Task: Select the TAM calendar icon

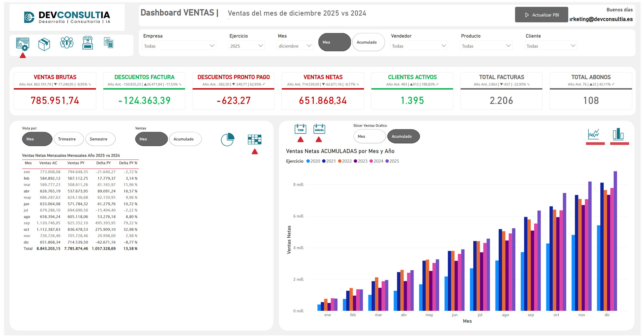Action: tap(300, 129)
